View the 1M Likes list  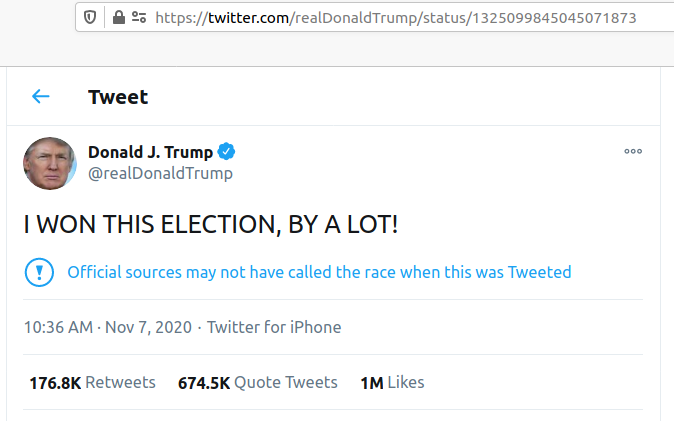click(x=392, y=383)
